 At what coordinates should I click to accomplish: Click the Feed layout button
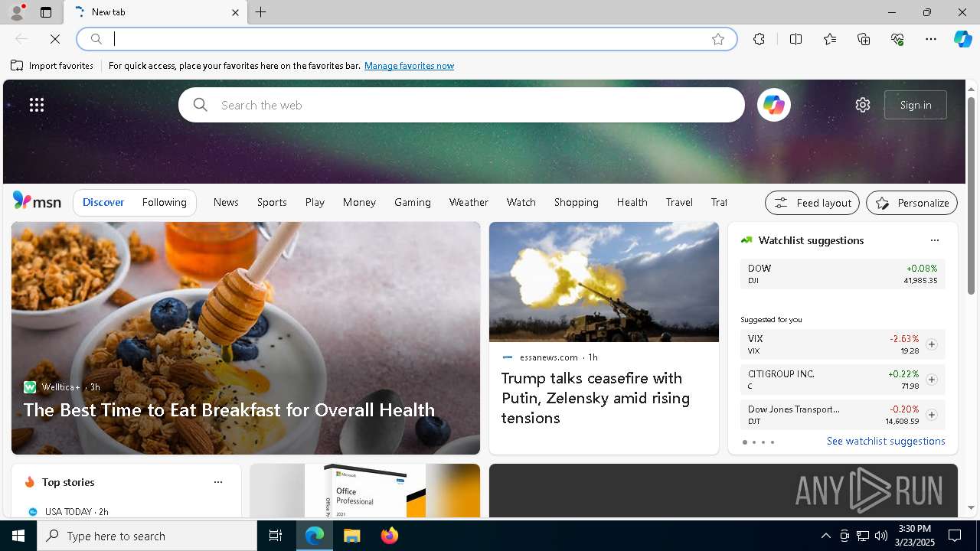point(812,203)
